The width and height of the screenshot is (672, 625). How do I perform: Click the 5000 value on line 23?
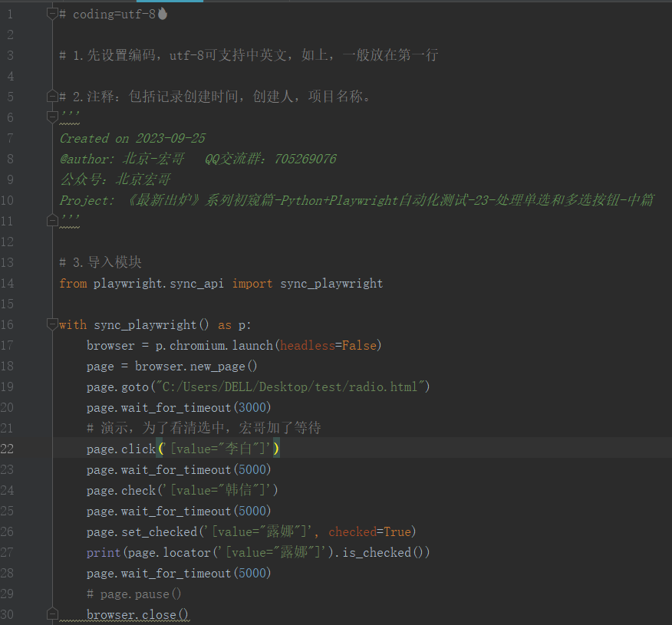252,469
